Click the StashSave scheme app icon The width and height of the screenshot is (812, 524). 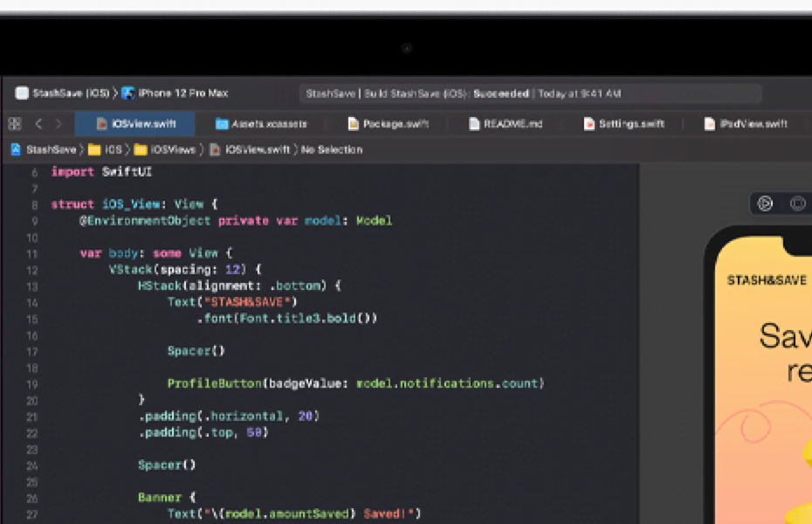point(22,93)
